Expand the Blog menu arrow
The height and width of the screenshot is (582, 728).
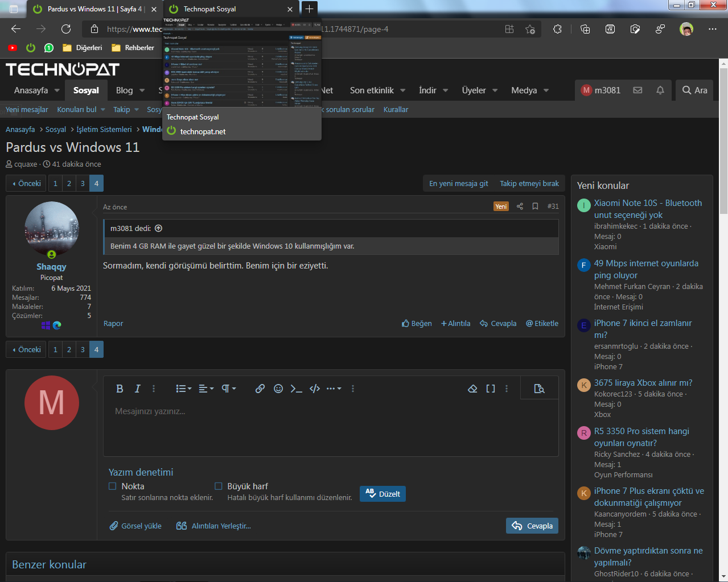point(142,90)
